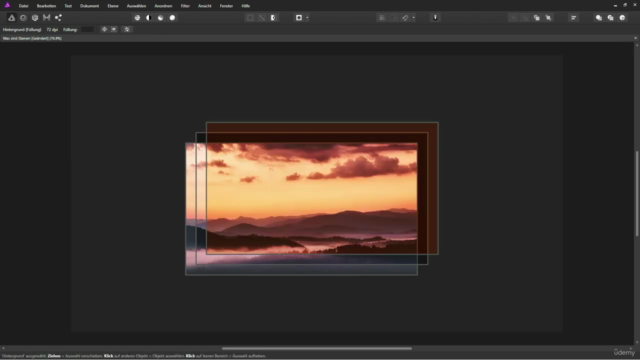The image size is (640, 360).
Task: Open the Assistant manager icon
Action: click(435, 18)
